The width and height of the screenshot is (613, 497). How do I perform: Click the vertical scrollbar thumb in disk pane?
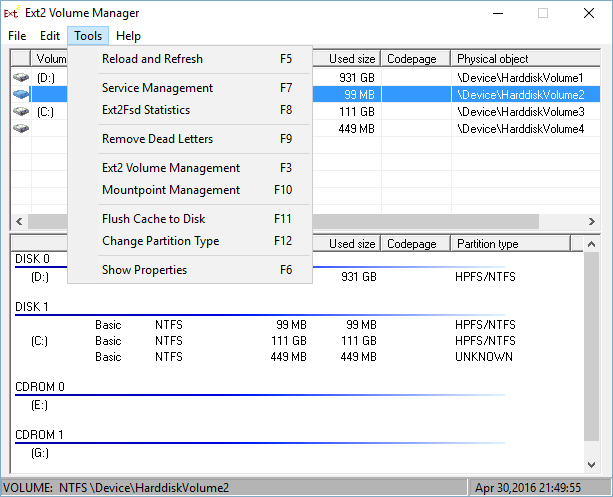[591, 346]
